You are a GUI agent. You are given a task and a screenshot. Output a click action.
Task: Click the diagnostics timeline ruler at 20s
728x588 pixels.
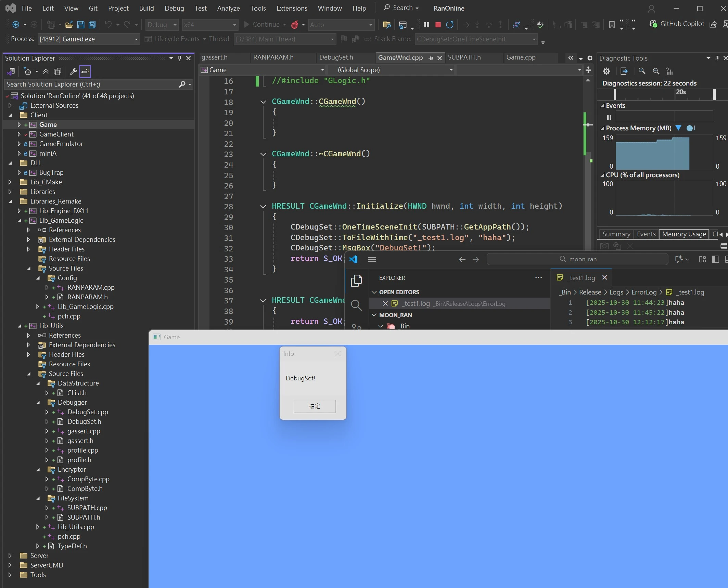click(681, 92)
